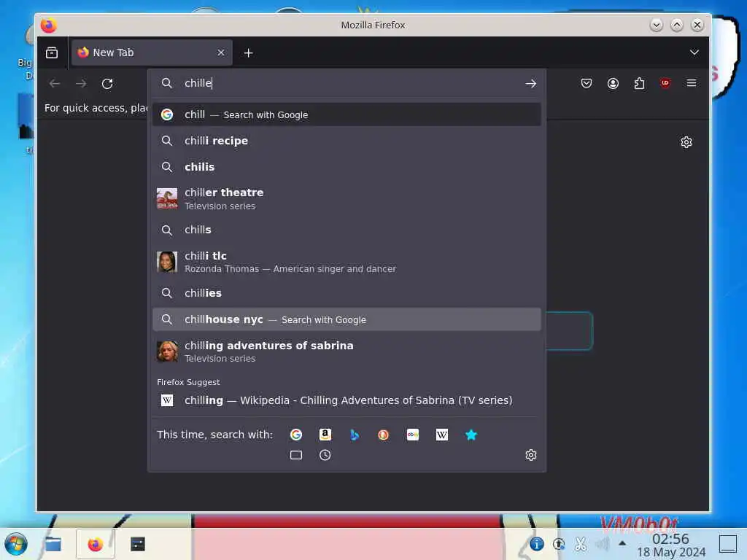Open the terminal app in taskbar
Screen dimensions: 747x560
(x=138, y=544)
